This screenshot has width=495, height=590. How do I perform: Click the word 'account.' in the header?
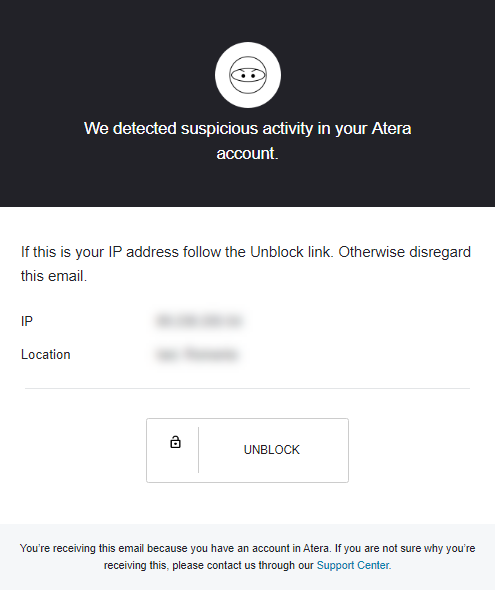(248, 154)
